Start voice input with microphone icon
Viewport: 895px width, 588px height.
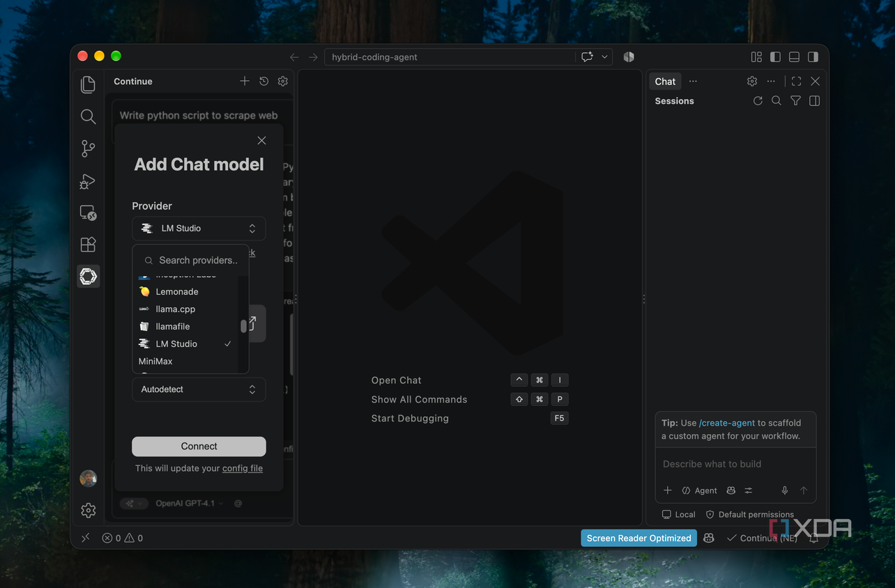[784, 490]
